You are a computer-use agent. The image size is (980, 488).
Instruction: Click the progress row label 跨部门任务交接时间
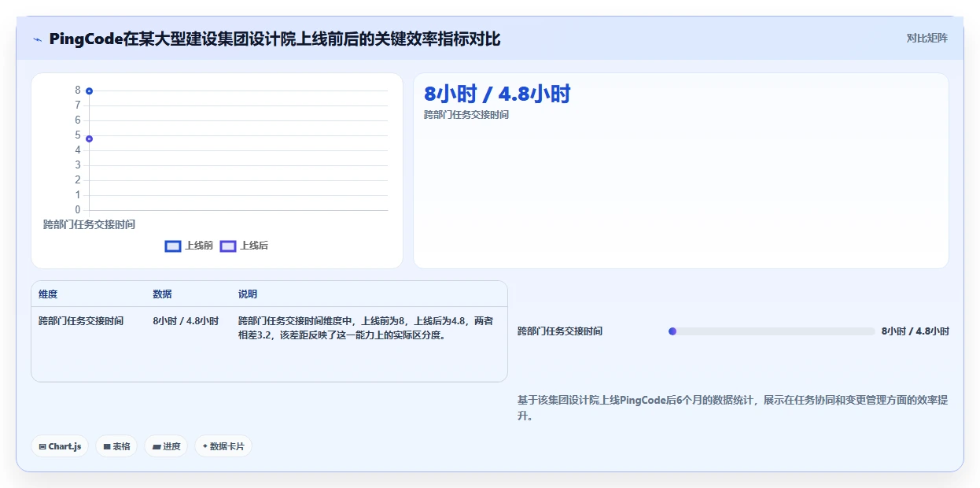tap(560, 331)
